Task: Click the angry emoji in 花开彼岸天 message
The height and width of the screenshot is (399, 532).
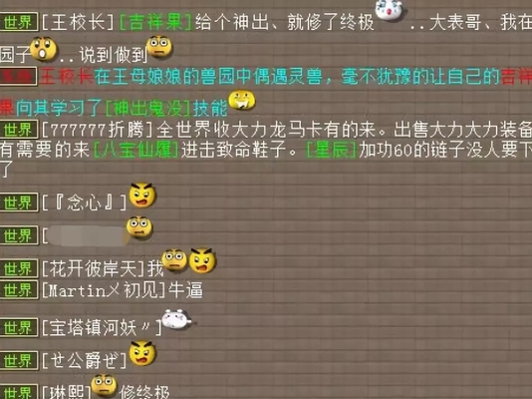Action: coord(202,260)
